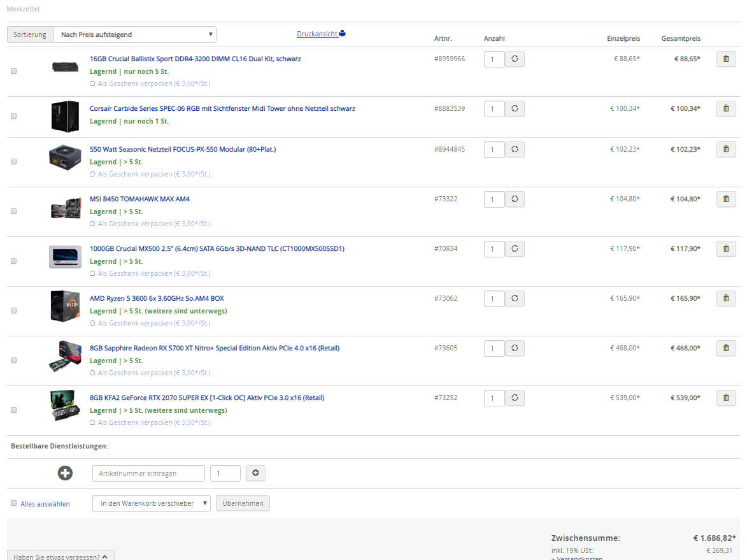Update quantity of Corsair Carbide case
Image resolution: width=747 pixels, height=560 pixels.
515,108
